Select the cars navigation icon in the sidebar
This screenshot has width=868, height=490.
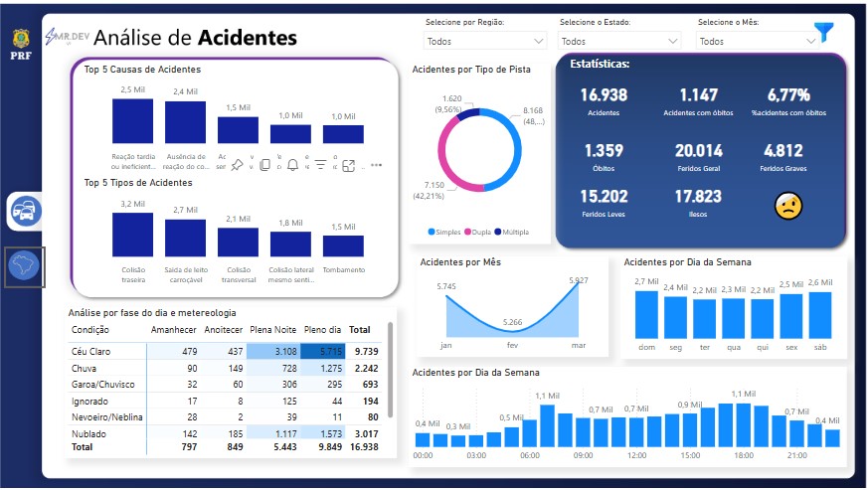(24, 212)
